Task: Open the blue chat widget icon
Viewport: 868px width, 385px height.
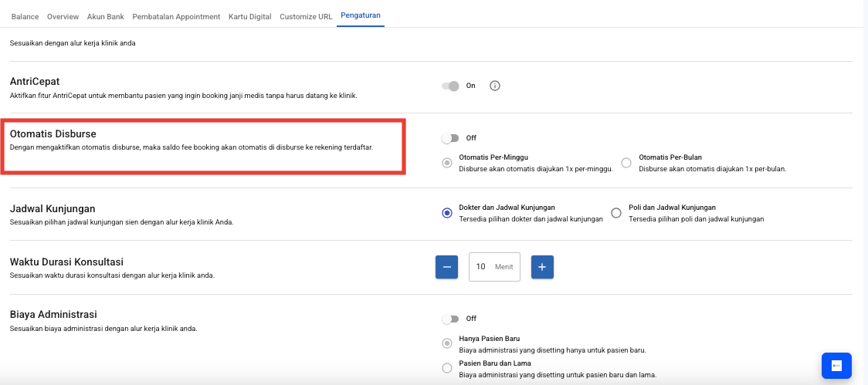Action: click(x=836, y=366)
